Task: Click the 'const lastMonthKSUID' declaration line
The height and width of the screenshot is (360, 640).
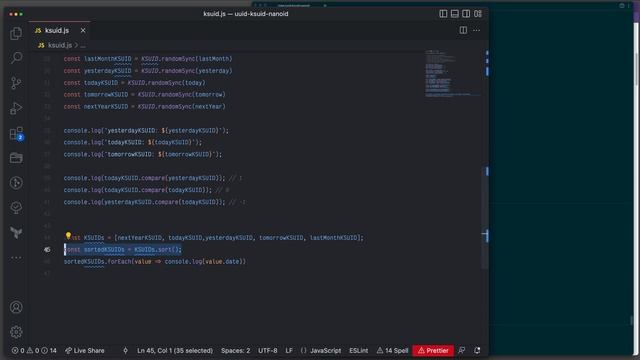Action: coord(148,59)
